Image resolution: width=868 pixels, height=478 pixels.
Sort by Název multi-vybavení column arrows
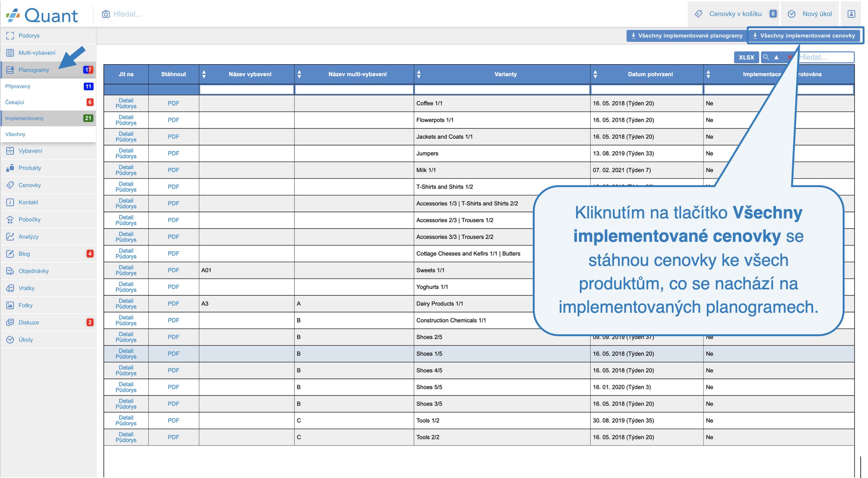coord(299,74)
